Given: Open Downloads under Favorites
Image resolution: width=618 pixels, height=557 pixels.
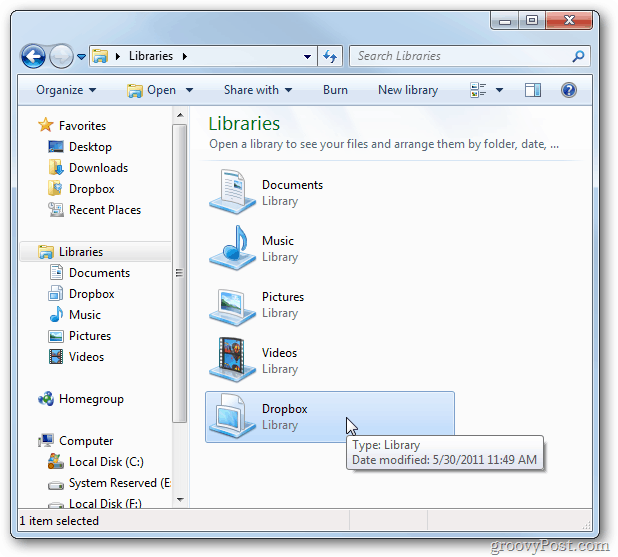Looking at the screenshot, I should point(99,168).
